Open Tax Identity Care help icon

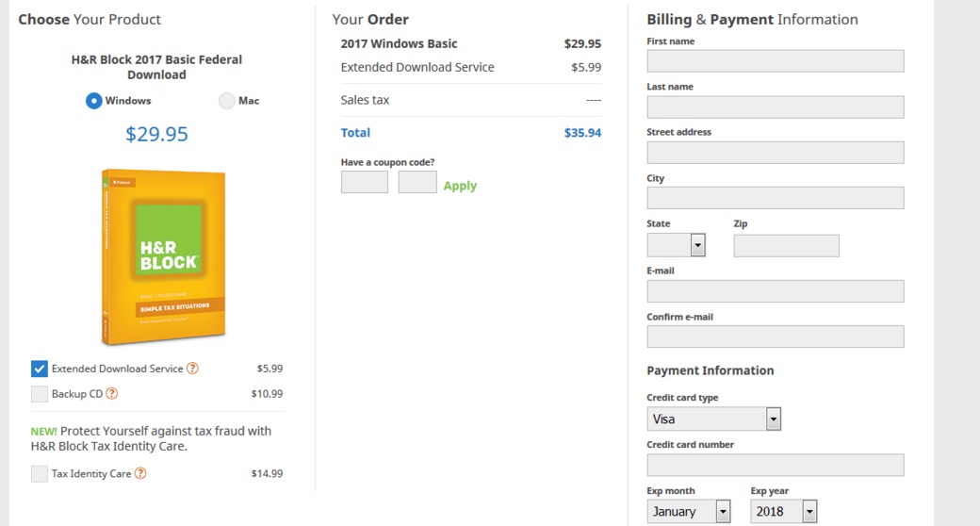pos(140,474)
